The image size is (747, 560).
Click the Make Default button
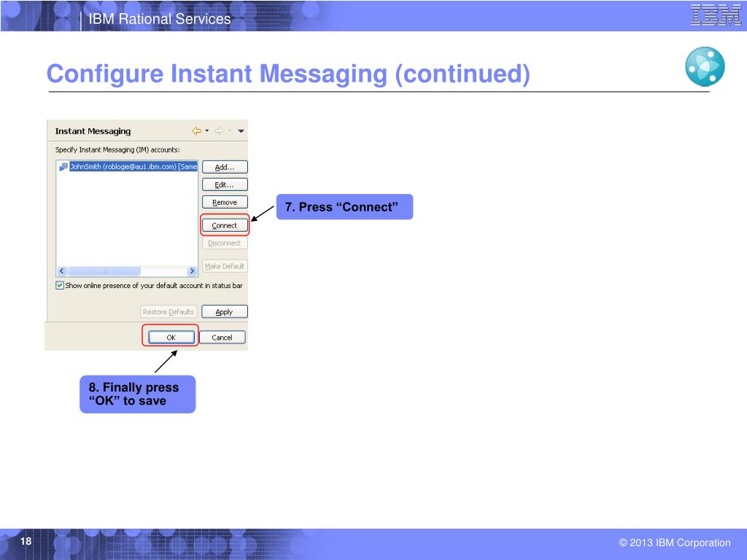(225, 266)
